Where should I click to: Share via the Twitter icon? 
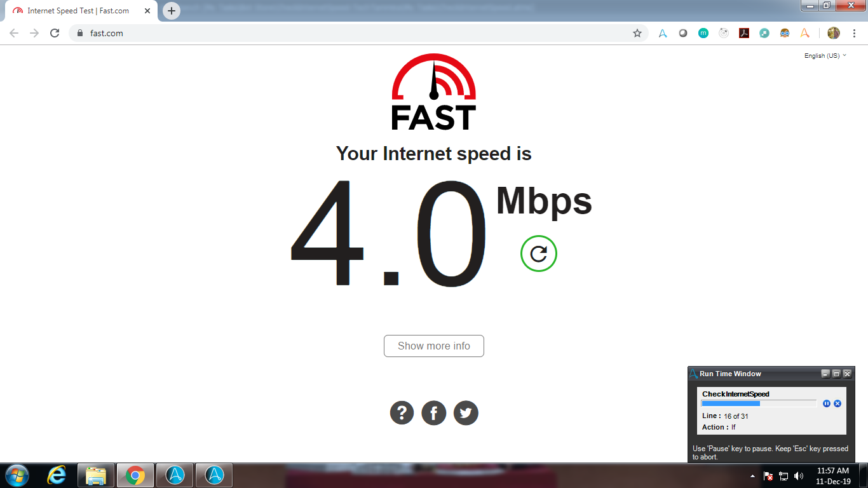click(x=466, y=413)
